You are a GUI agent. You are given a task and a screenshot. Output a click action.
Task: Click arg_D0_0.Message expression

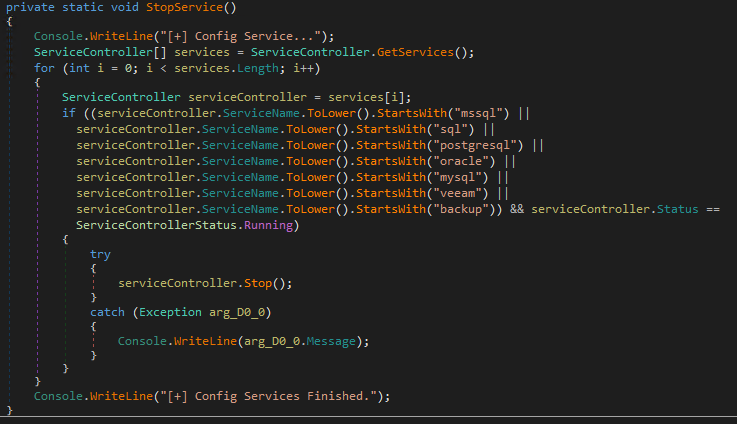[x=300, y=342]
